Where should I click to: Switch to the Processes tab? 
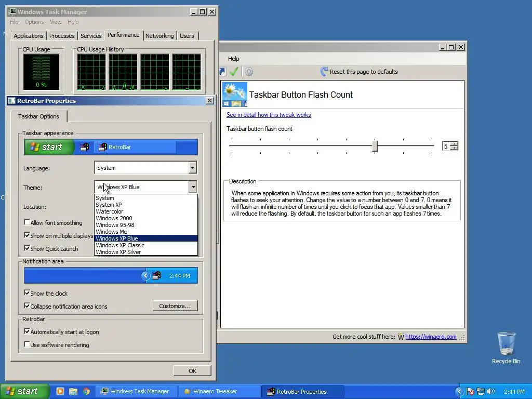point(62,36)
